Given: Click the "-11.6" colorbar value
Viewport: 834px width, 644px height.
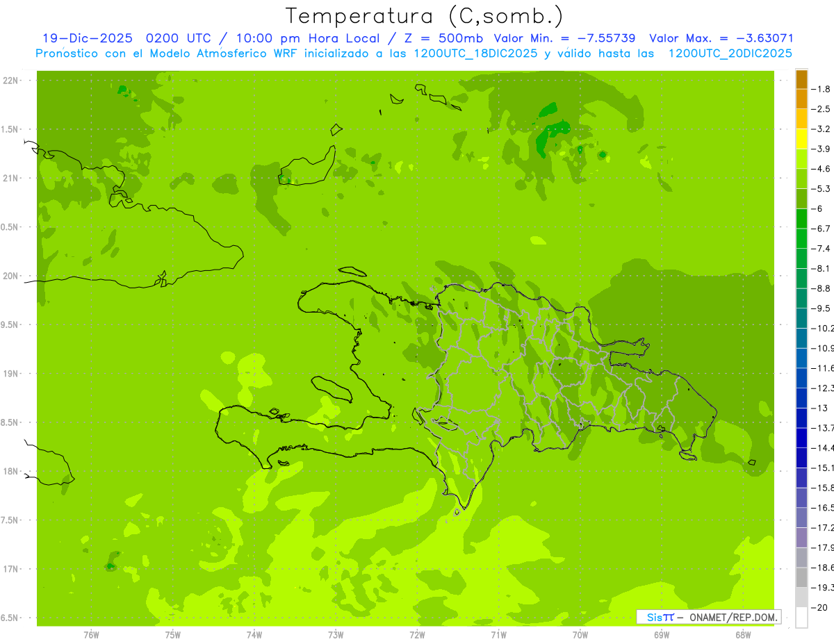Looking at the screenshot, I should pos(823,368).
